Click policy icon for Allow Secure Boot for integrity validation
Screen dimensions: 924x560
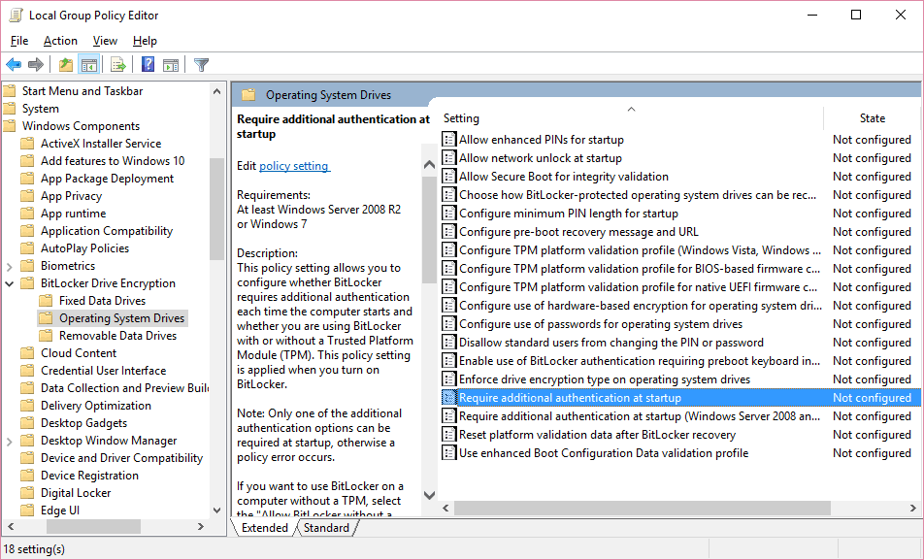449,176
